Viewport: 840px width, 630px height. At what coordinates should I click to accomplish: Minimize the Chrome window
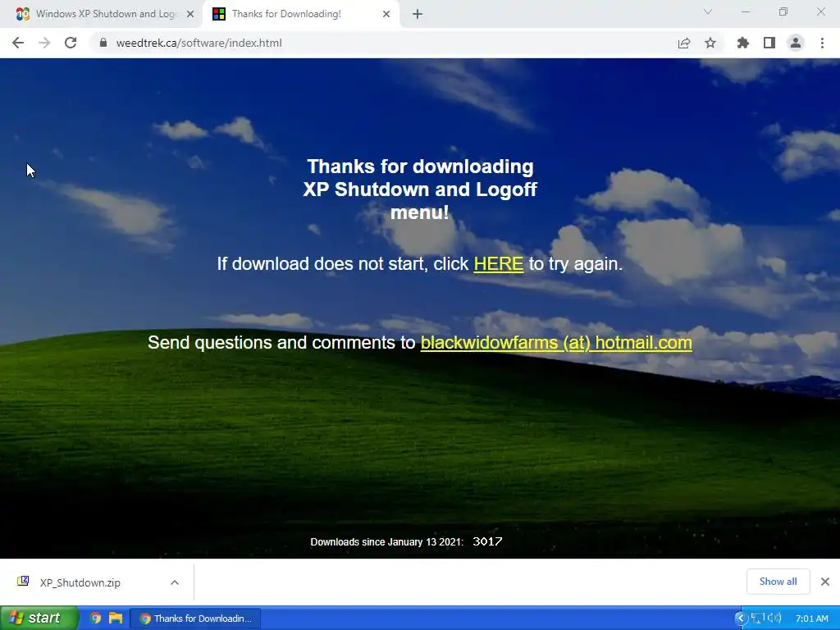click(x=745, y=11)
